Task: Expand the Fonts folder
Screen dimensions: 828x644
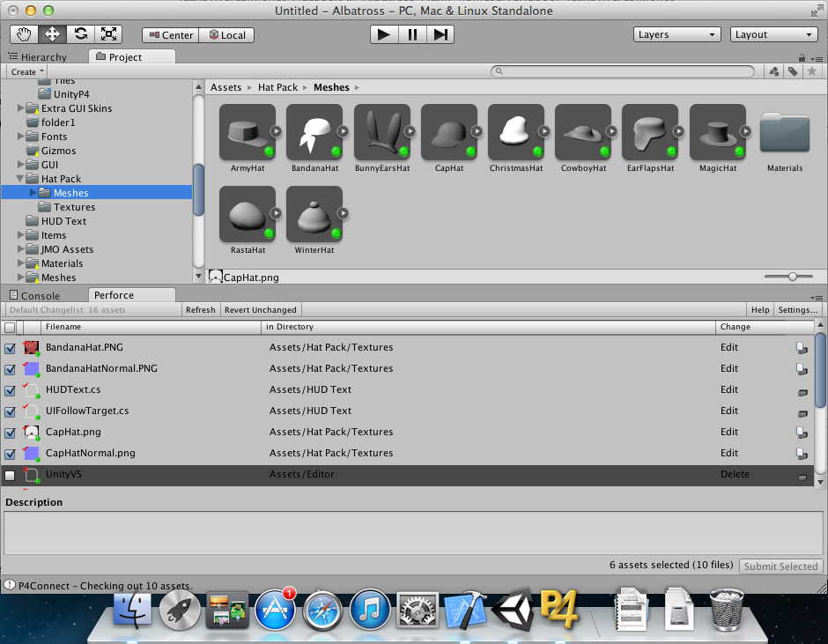Action: pos(20,136)
